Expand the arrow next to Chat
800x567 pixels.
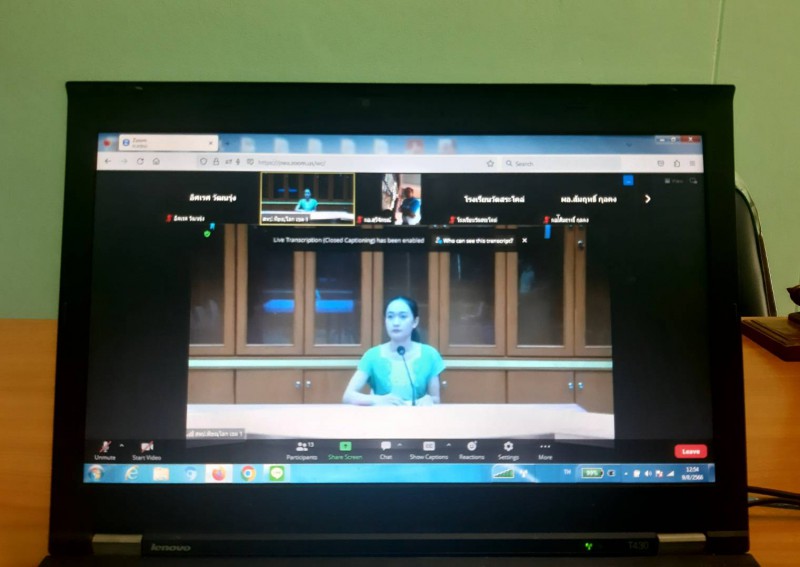tap(399, 446)
